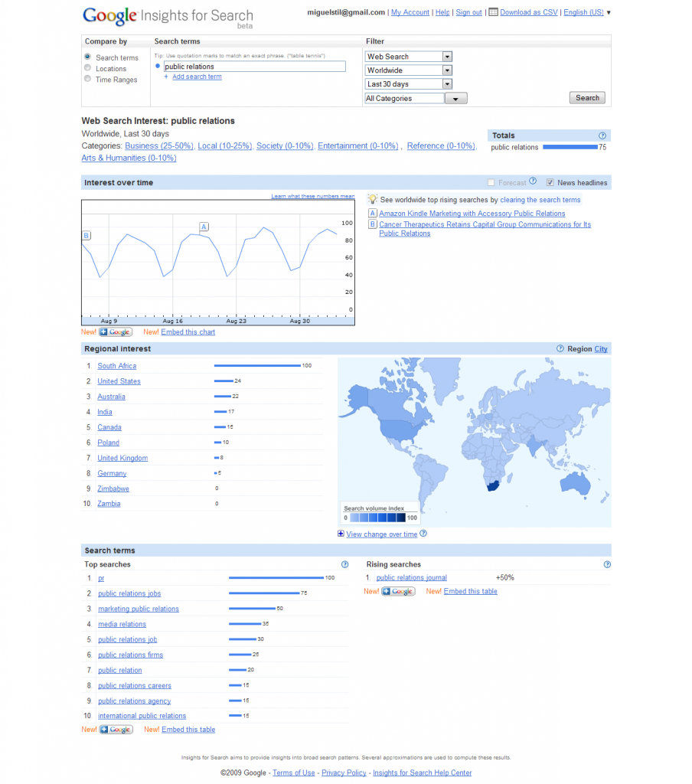The image size is (692, 784).
Task: Toggle the Forecast checkbox
Action: [491, 182]
